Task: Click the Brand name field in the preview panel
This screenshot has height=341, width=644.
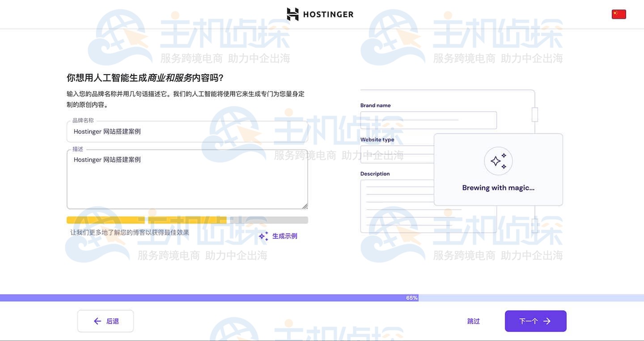Action: coord(428,120)
